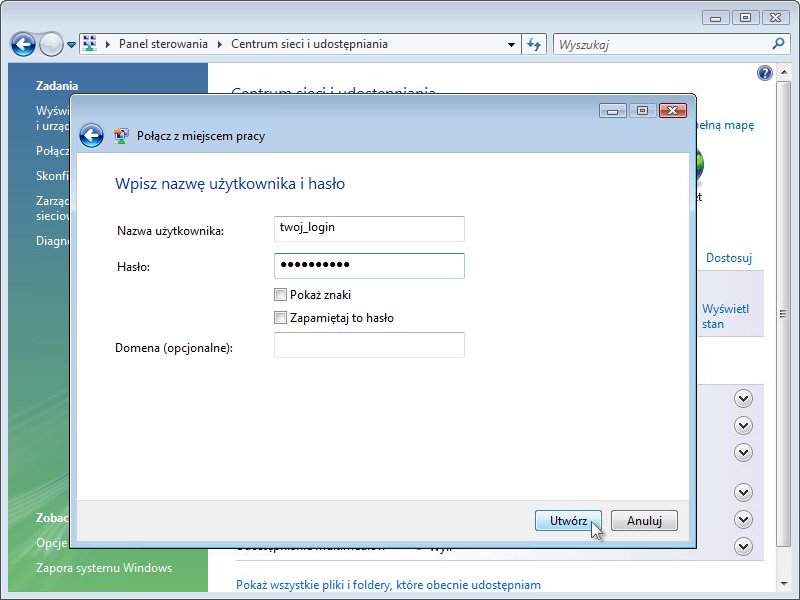
Task: Click the refresh button beside address bar
Action: pyautogui.click(x=534, y=45)
